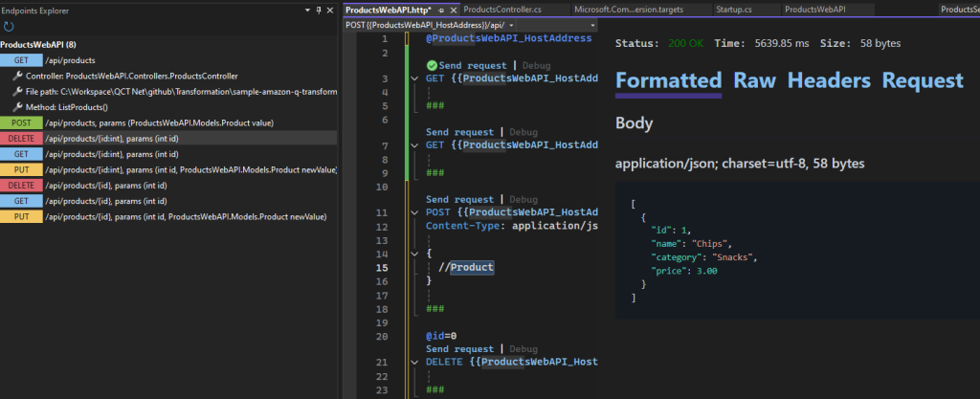Screen dimensions: 980x399
Task: Open the Microsoft.Com...ersion.targets tab
Action: click(628, 10)
